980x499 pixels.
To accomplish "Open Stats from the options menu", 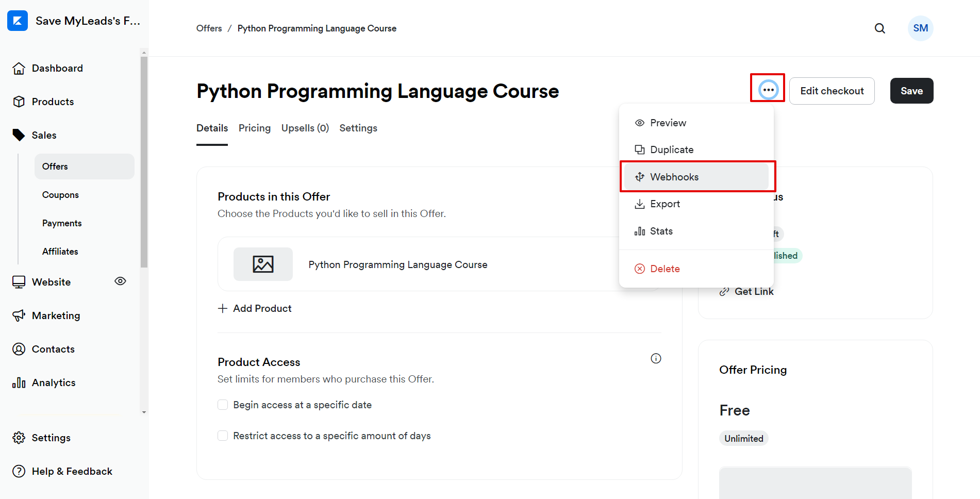I will [x=696, y=231].
